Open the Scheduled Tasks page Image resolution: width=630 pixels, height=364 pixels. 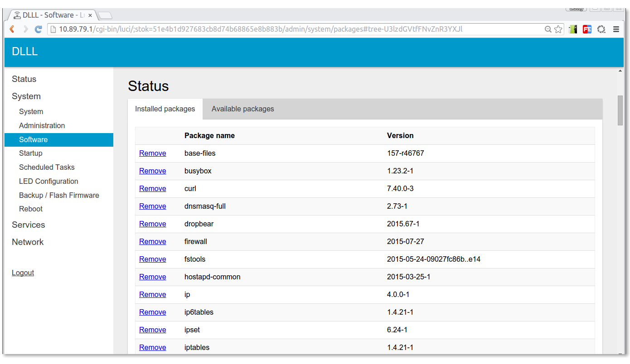47,168
